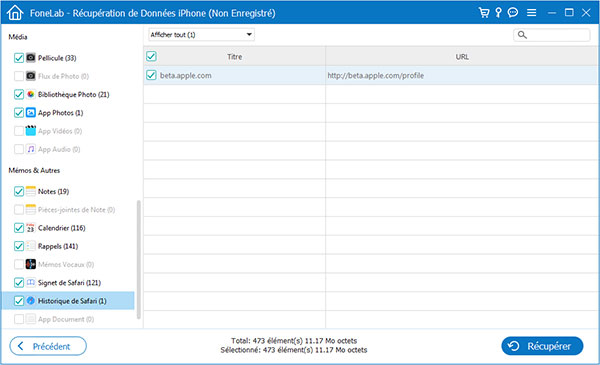Click the URL column header
The height and width of the screenshot is (365, 600).
(x=461, y=57)
